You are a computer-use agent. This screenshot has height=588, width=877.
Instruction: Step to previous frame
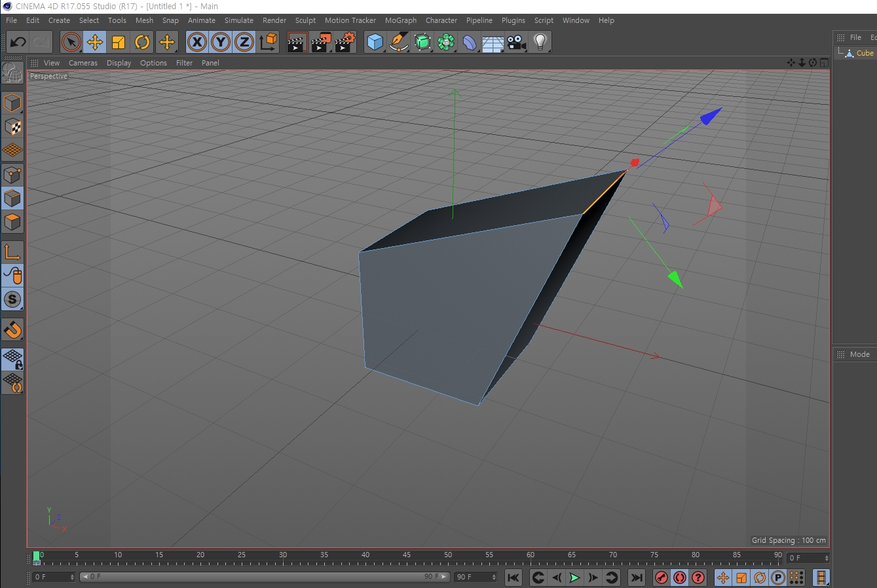tap(556, 578)
